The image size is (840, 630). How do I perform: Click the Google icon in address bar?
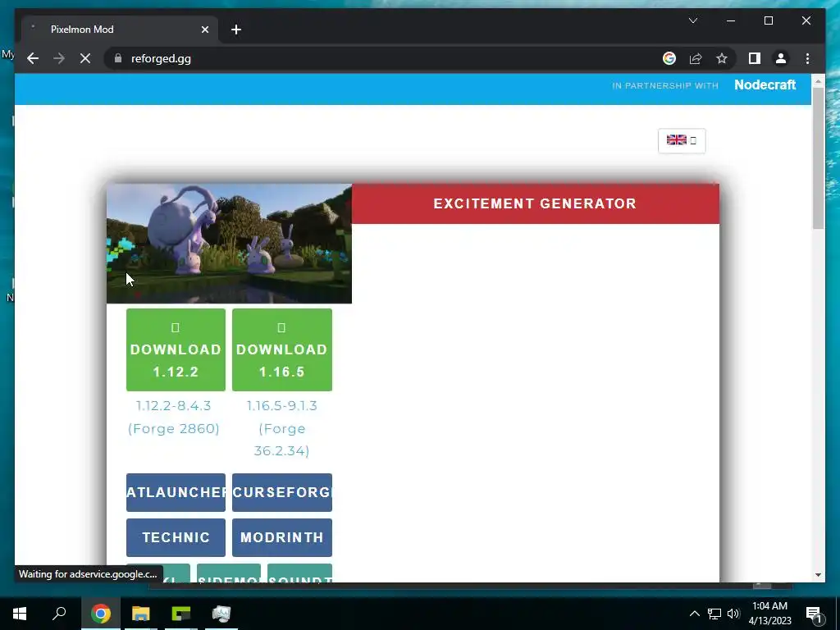tap(669, 58)
